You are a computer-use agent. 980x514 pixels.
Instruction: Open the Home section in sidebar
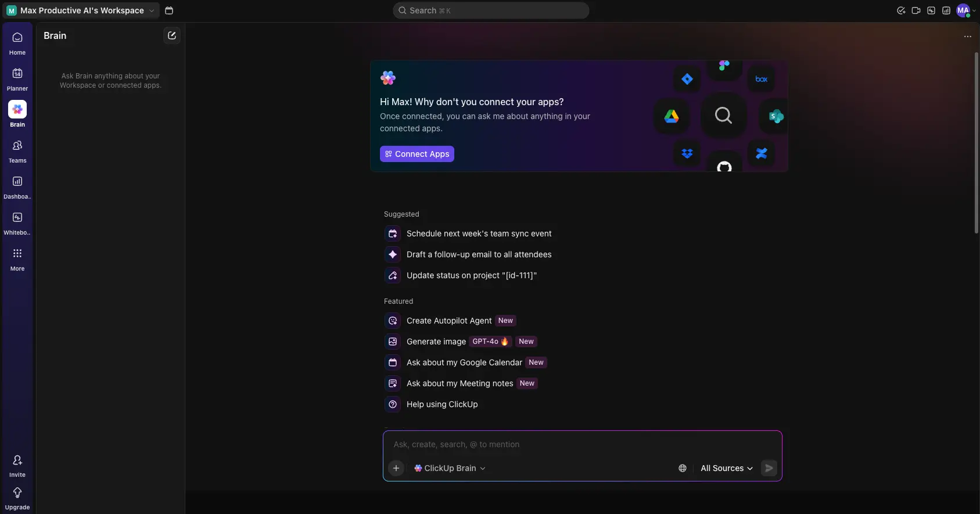pos(17,43)
